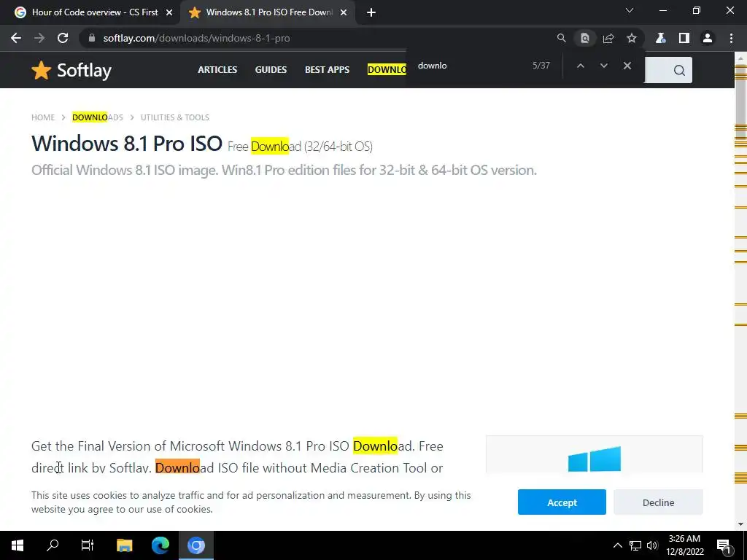
Task: Open the DOWNLOADS nav menu item
Action: click(387, 69)
